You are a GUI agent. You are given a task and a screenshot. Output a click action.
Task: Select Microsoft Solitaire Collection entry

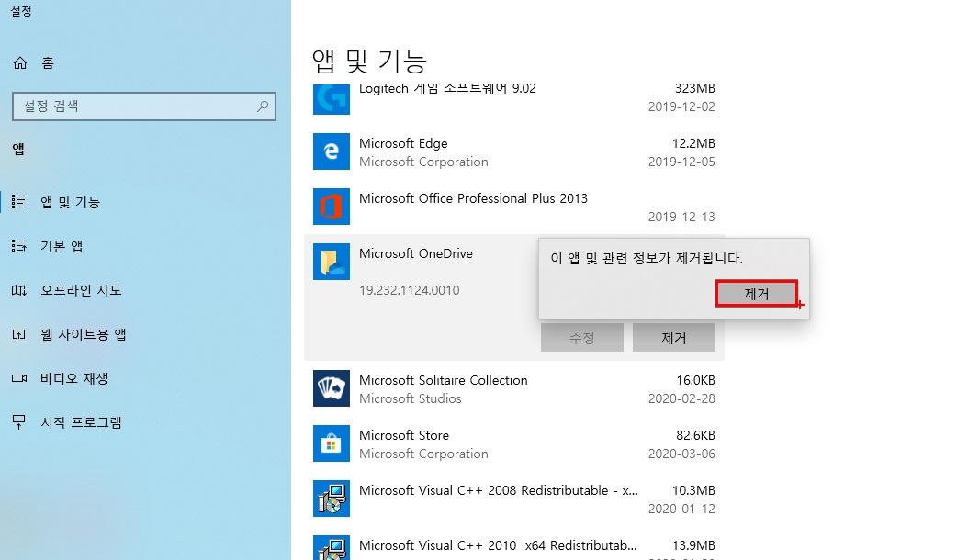point(443,380)
